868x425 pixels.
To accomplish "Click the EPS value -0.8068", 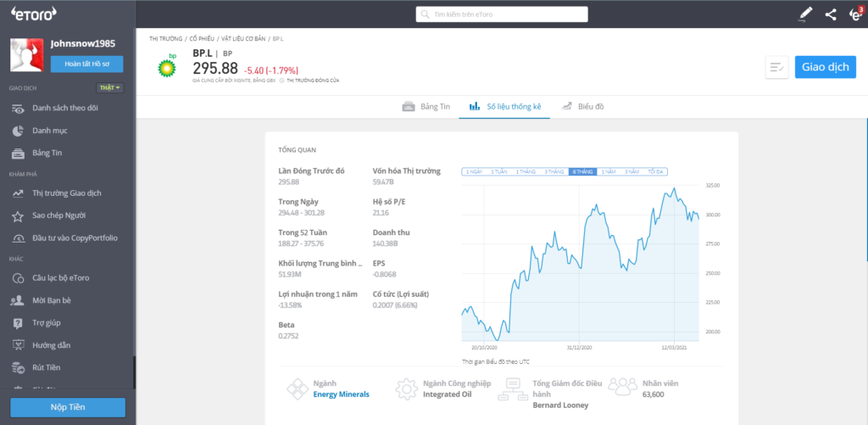I will tap(385, 274).
